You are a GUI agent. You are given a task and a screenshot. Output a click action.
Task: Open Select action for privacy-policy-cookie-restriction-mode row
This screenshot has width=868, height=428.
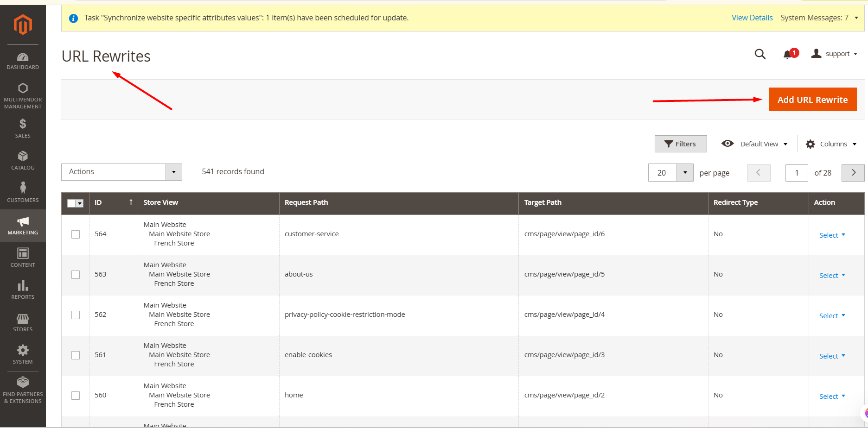pyautogui.click(x=832, y=315)
